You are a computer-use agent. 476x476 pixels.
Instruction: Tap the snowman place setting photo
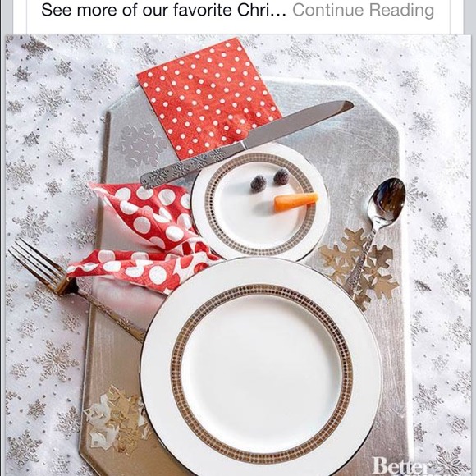(238, 255)
